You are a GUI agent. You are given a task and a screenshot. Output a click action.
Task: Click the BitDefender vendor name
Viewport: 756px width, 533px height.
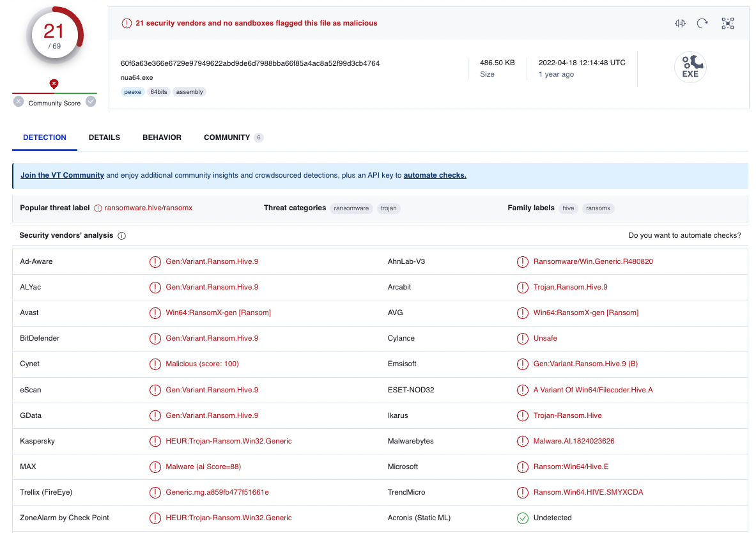click(x=40, y=338)
